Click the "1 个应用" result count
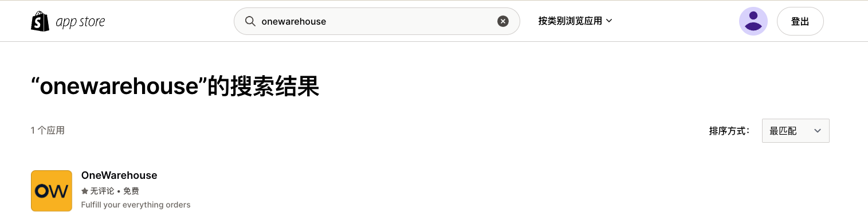Screen dimensions: 868x223 (x=48, y=131)
